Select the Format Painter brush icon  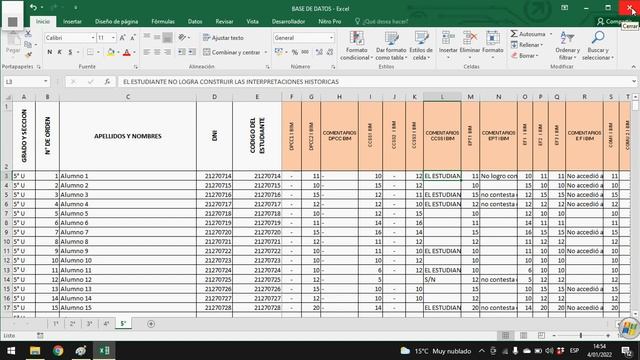point(28,54)
